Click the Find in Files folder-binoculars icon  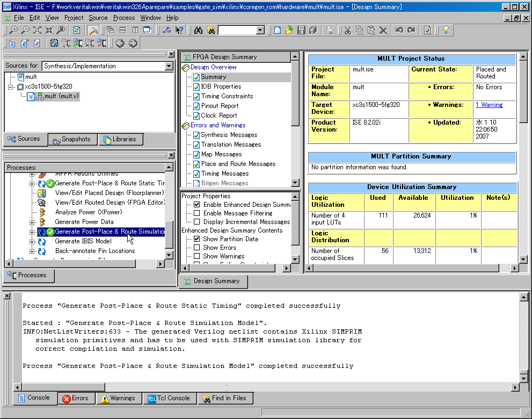[211, 30]
